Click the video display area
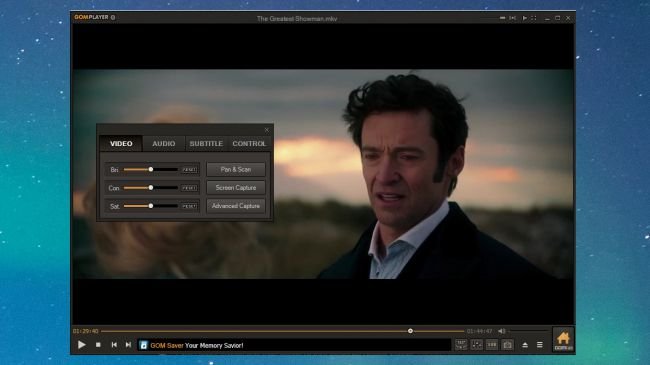This screenshot has width=650, height=365. [323, 174]
